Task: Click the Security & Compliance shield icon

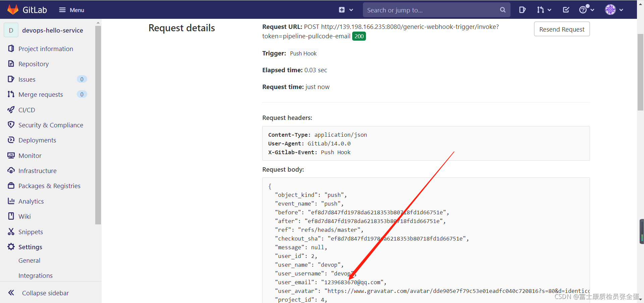Action: point(11,125)
